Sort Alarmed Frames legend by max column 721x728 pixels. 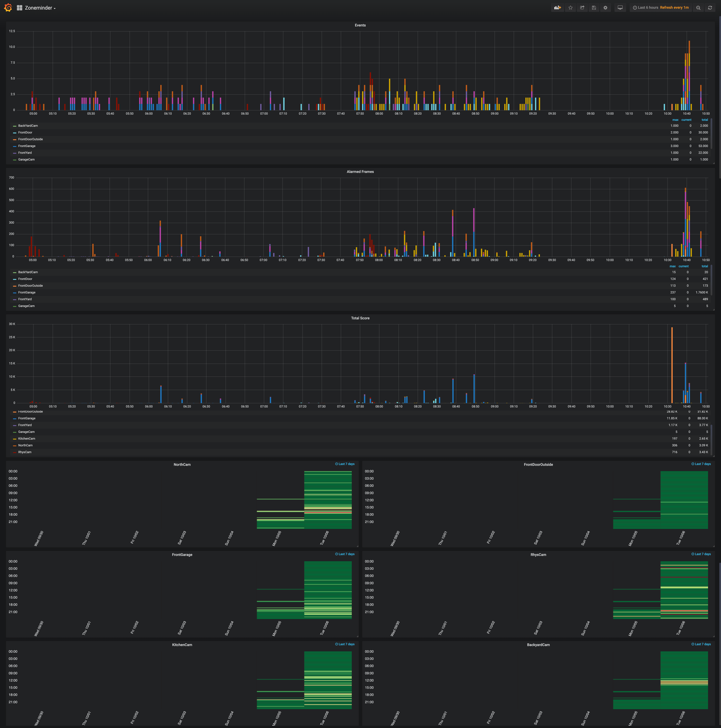[x=673, y=266]
